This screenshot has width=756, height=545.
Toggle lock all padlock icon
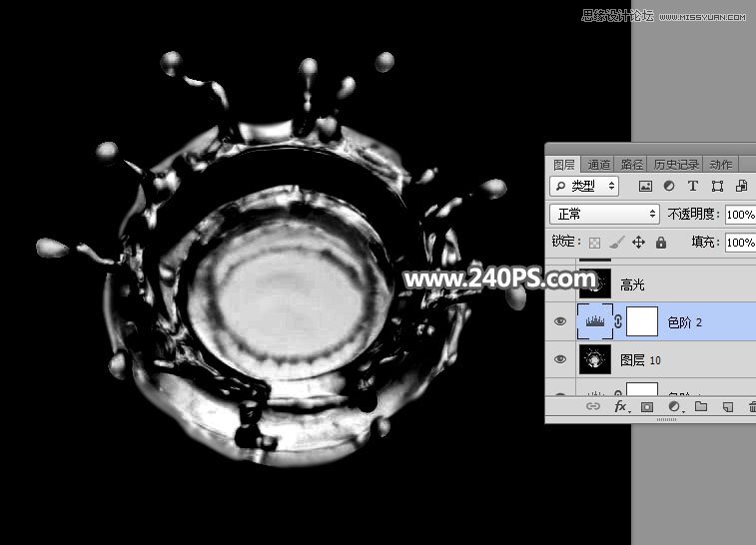(x=660, y=243)
